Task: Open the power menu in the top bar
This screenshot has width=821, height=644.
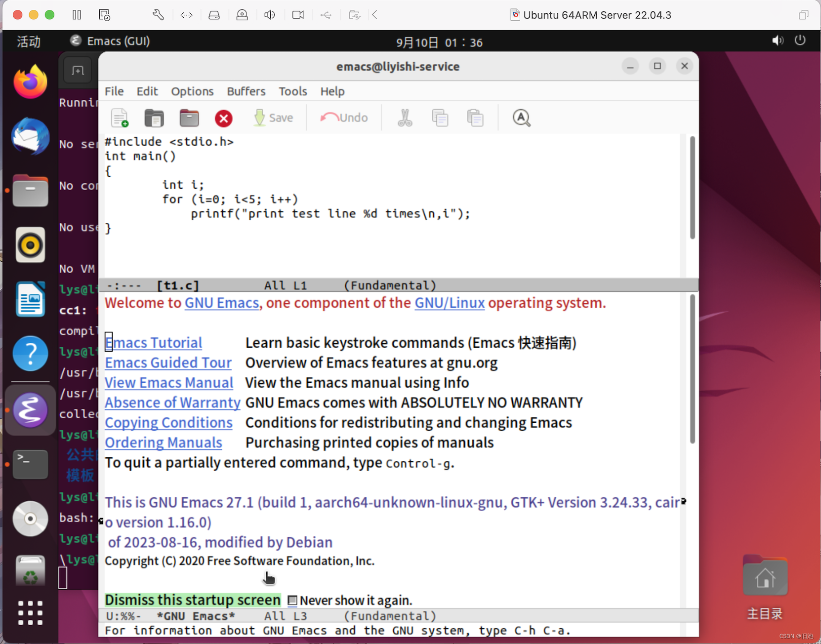Action: [x=800, y=41]
